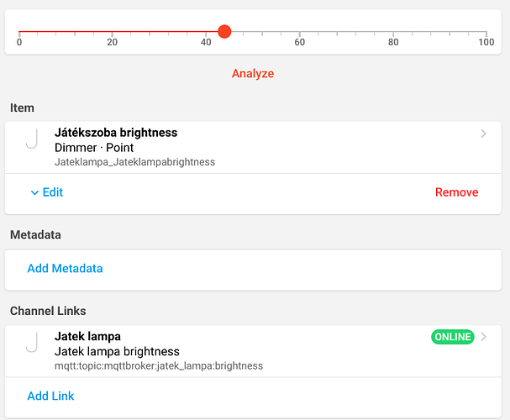Viewport: 510px width, 420px height.
Task: Click the red slider thumb handle
Action: (x=224, y=32)
